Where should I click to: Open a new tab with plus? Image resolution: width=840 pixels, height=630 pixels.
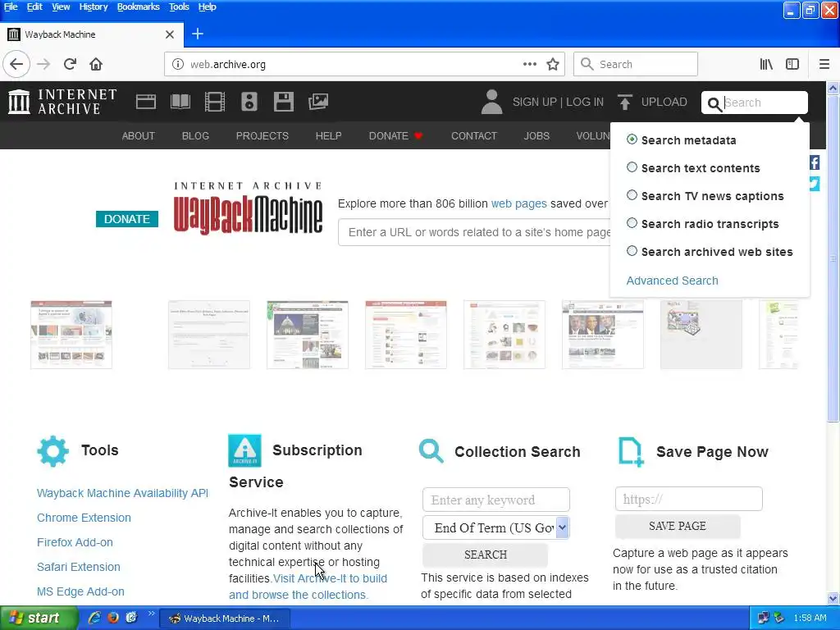[x=198, y=34]
